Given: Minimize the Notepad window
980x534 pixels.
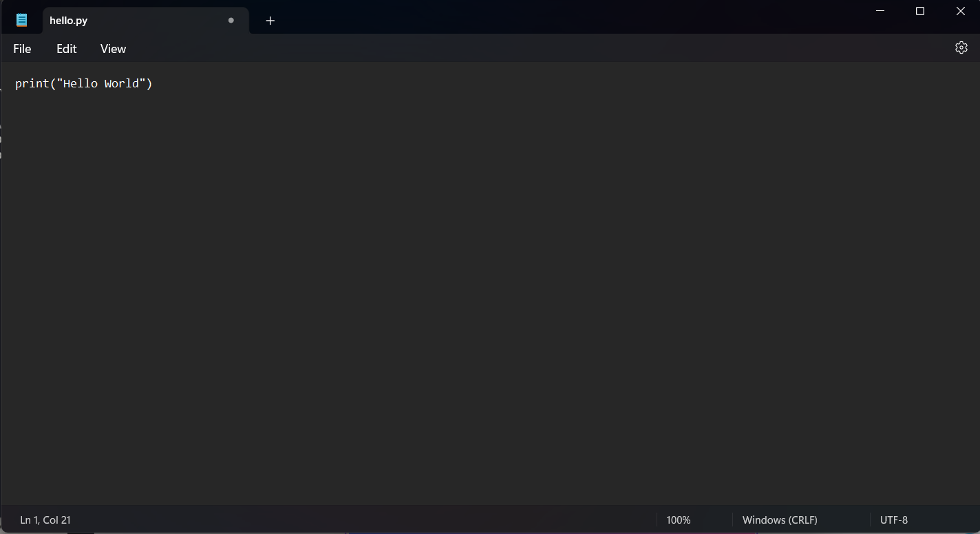Looking at the screenshot, I should click(880, 11).
